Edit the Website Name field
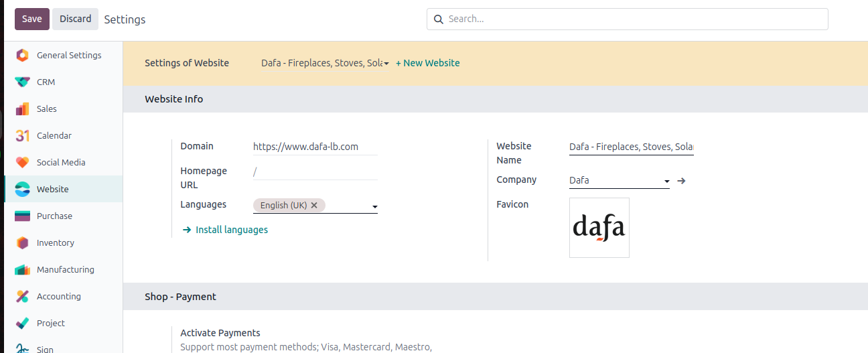 click(632, 147)
